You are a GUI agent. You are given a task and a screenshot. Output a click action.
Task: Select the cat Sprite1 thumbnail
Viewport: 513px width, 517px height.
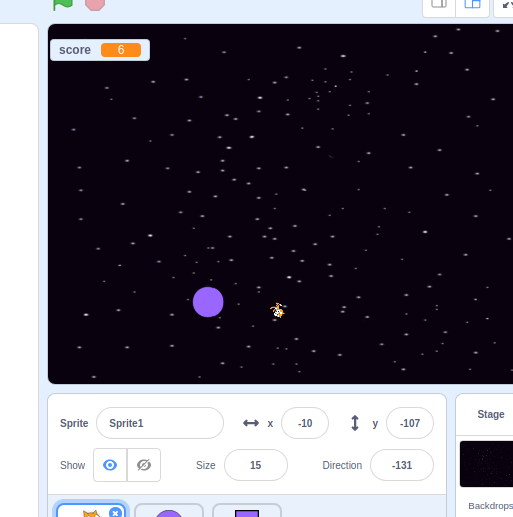point(91,511)
